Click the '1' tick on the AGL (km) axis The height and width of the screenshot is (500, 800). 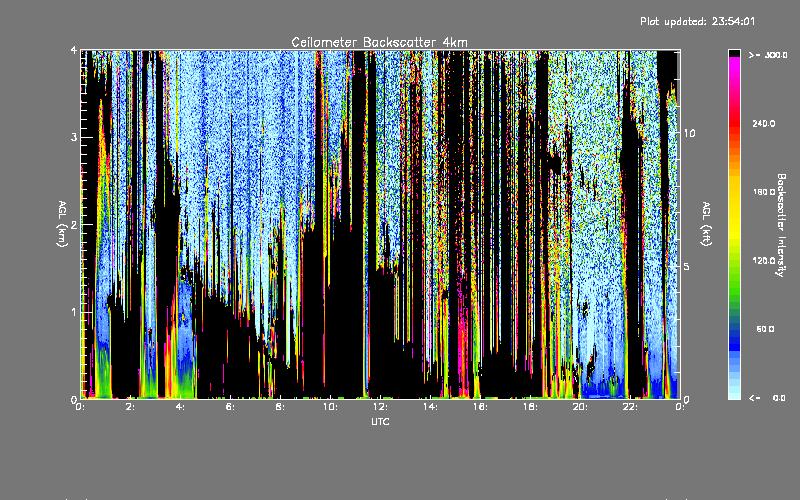(x=74, y=312)
